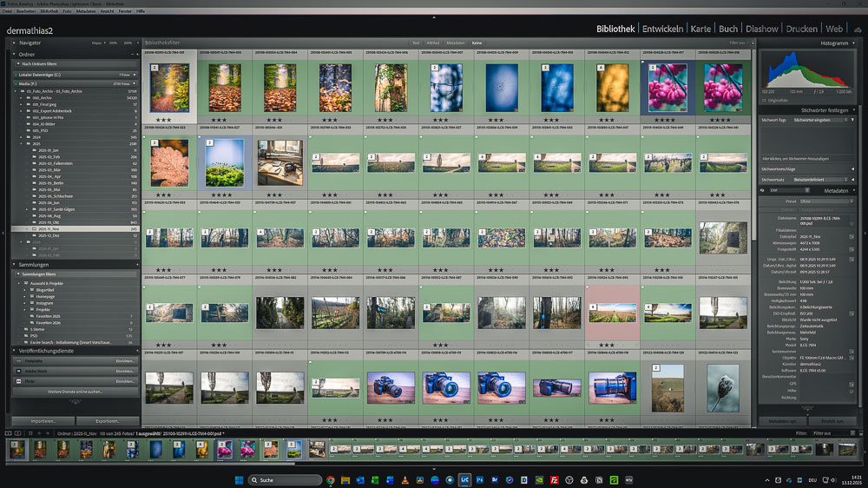Open Photoshop from the taskbar
868x488 pixels.
click(x=480, y=480)
